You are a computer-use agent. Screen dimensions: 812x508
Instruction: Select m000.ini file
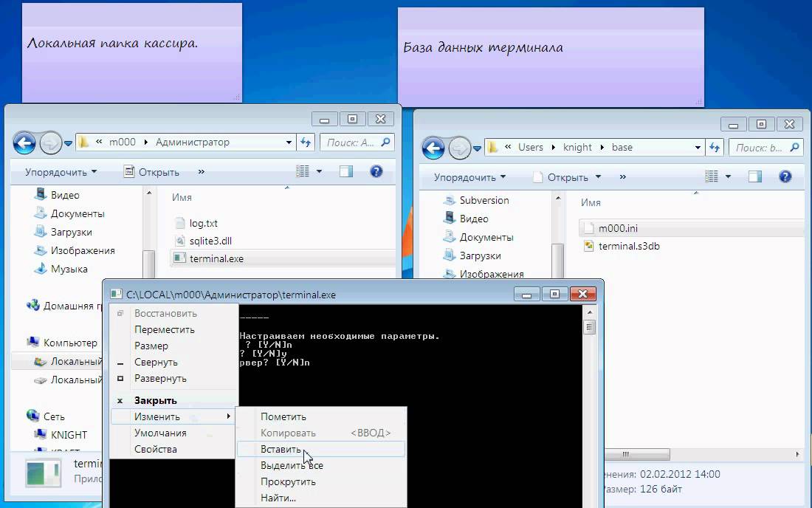(x=618, y=228)
